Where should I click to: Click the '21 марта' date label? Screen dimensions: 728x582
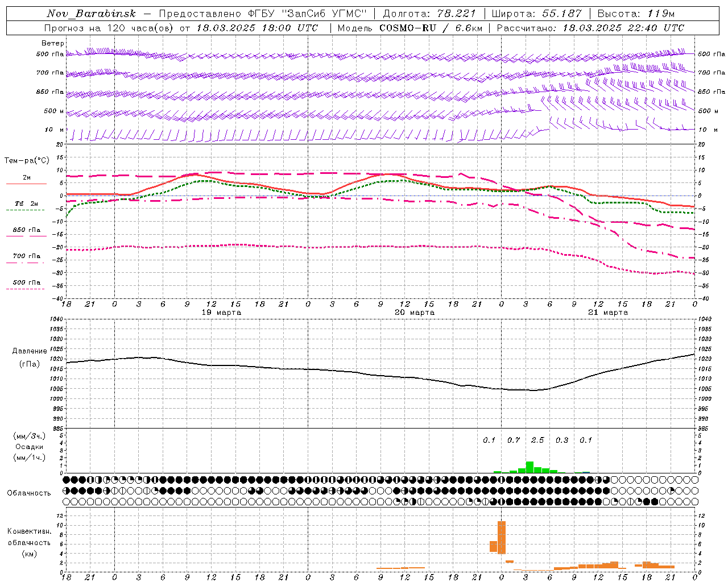point(608,313)
